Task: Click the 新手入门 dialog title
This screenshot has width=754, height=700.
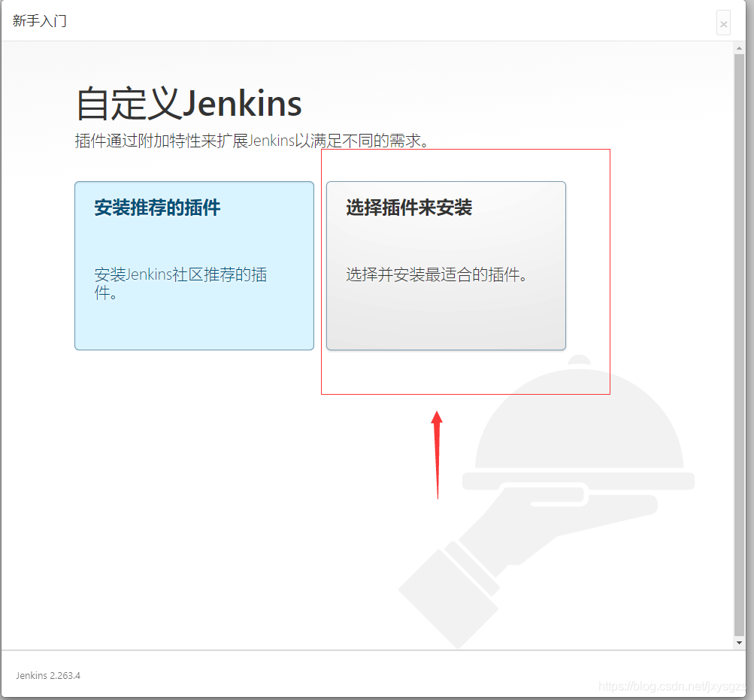Action: (x=39, y=21)
